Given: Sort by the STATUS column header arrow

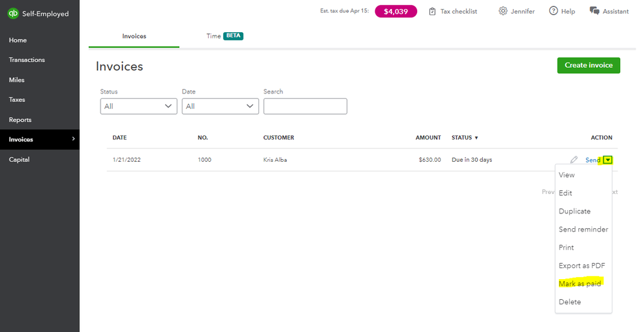Looking at the screenshot, I should click(476, 138).
